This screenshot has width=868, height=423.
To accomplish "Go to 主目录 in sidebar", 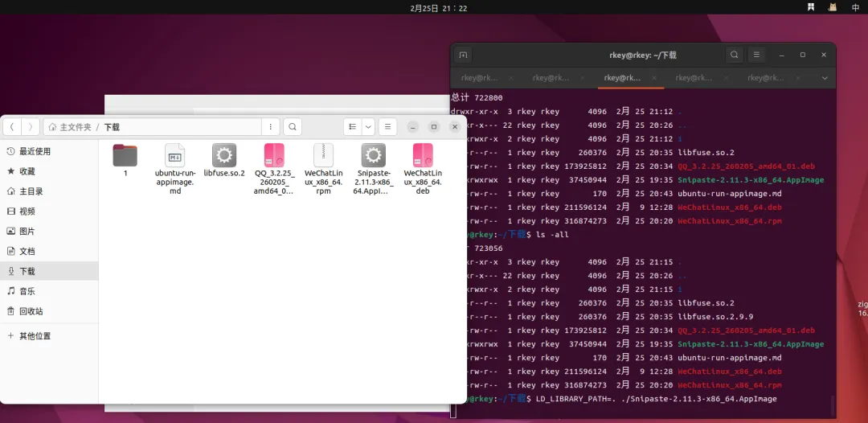I will pos(49,191).
